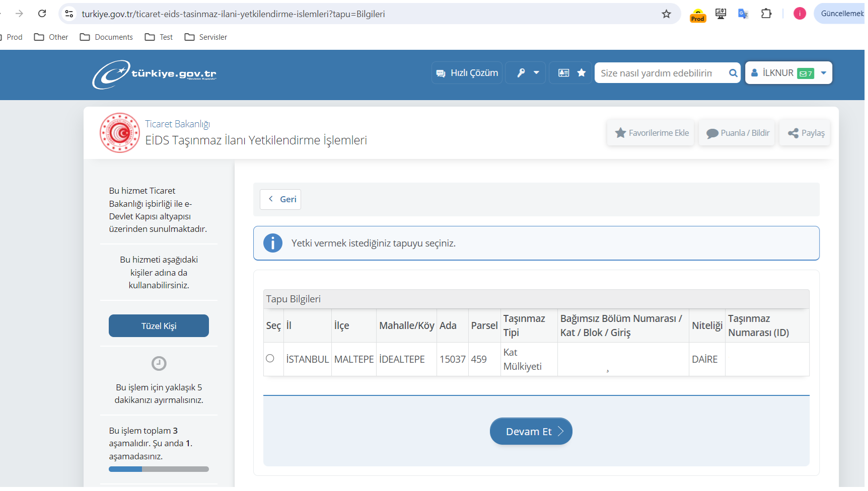Open the green message inbox badge showing 7

click(806, 73)
